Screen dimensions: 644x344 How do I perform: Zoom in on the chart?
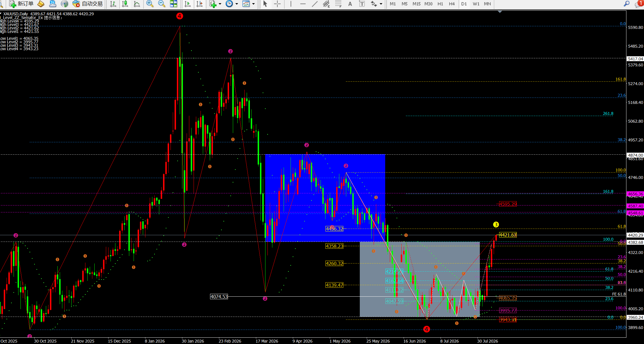pos(150,4)
